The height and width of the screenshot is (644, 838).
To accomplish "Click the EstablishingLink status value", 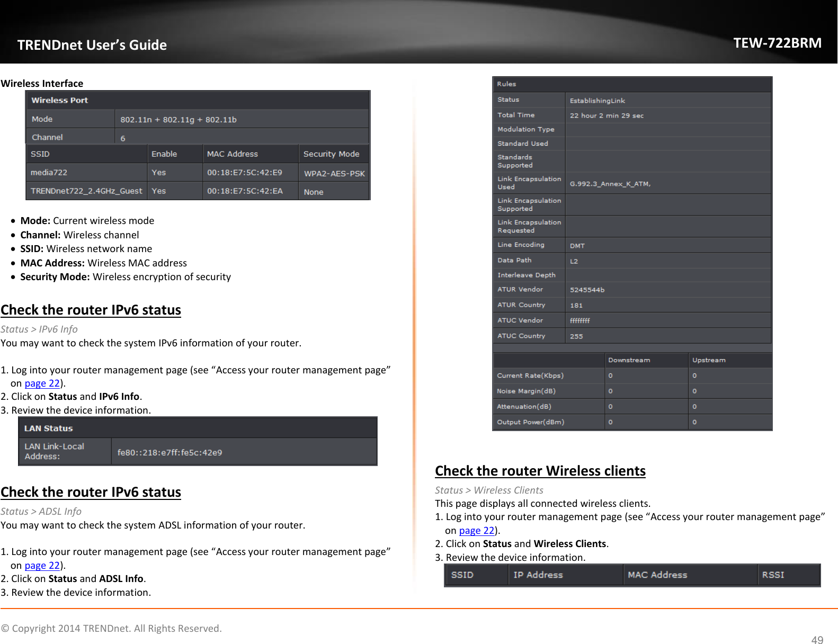I will coord(597,101).
